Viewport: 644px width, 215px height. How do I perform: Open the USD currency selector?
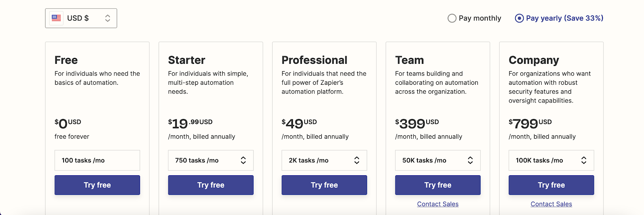click(81, 18)
